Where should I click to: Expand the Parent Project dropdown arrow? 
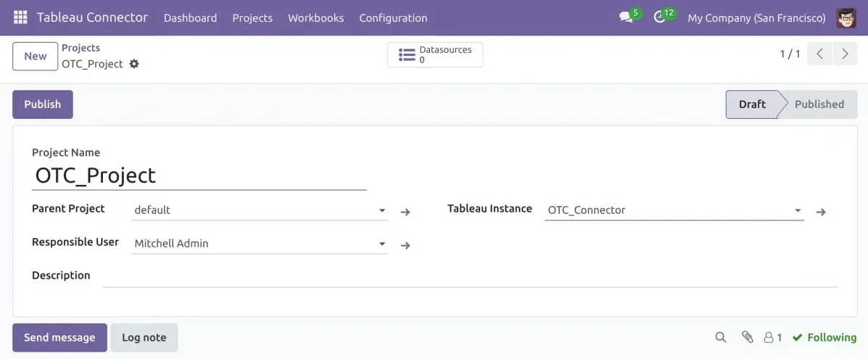382,210
